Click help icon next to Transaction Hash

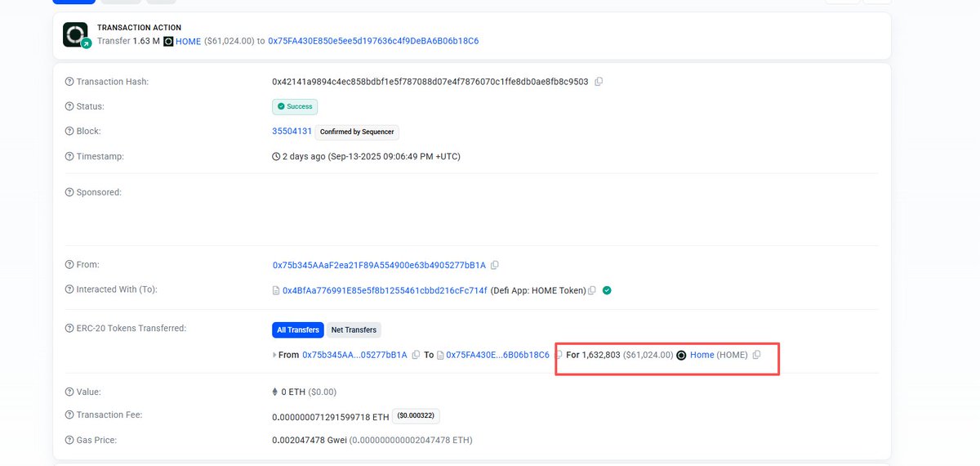tap(69, 82)
